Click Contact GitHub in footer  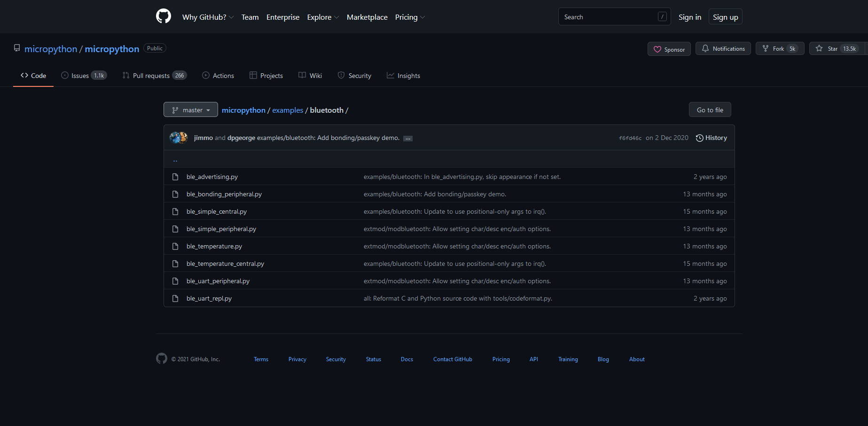(x=453, y=359)
